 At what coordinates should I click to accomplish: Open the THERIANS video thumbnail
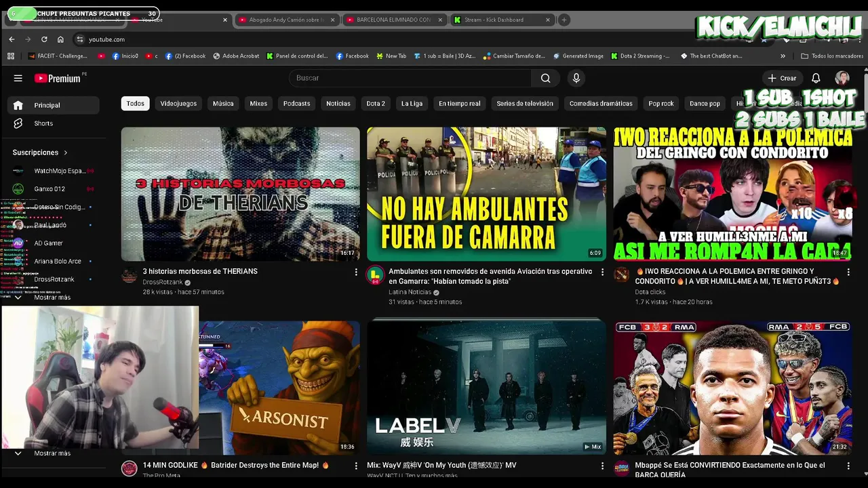pos(241,194)
